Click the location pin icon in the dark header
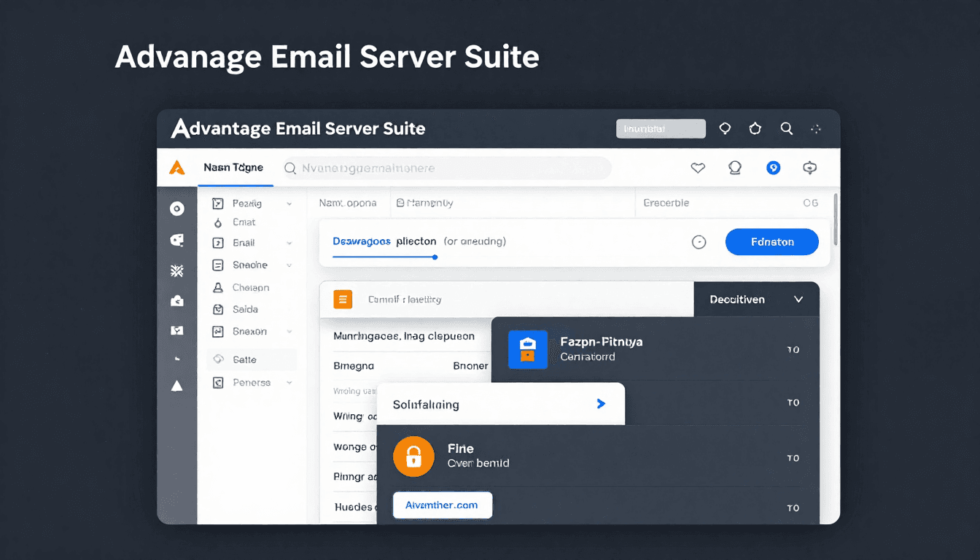 [x=725, y=128]
